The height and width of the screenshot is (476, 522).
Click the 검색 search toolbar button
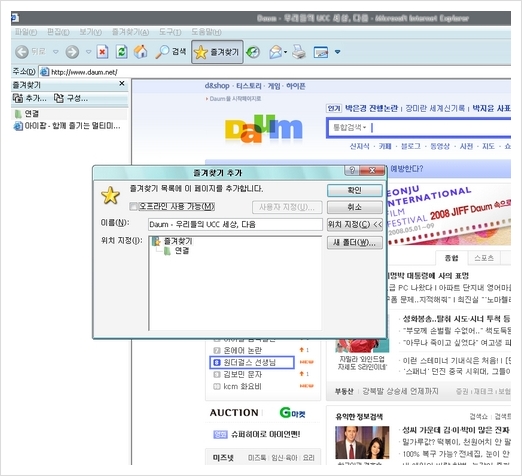(171, 52)
